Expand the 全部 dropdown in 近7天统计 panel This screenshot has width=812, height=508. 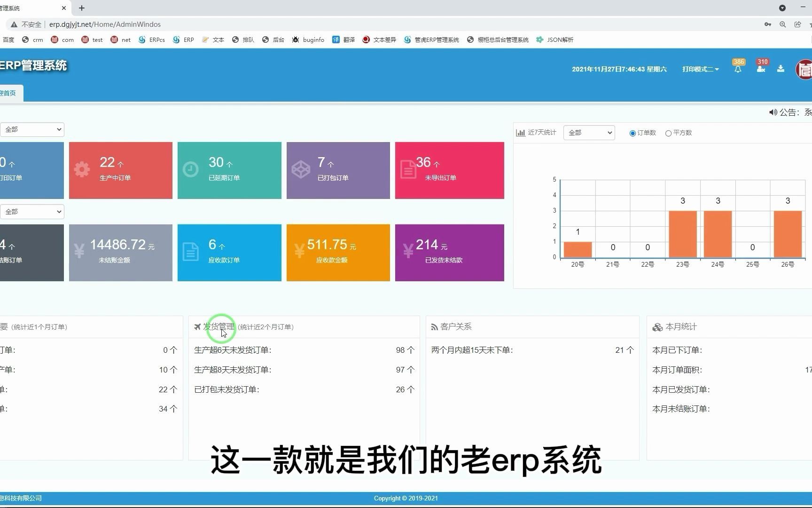pos(589,133)
